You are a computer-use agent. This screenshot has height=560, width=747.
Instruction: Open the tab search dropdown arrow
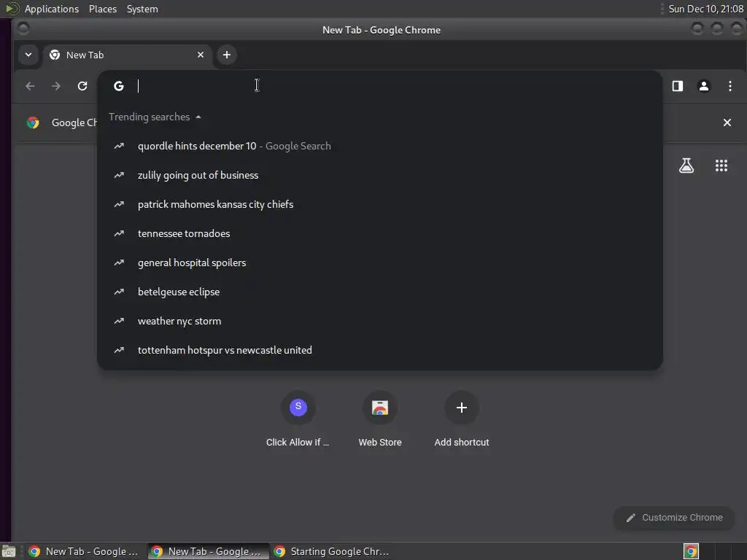tap(28, 55)
